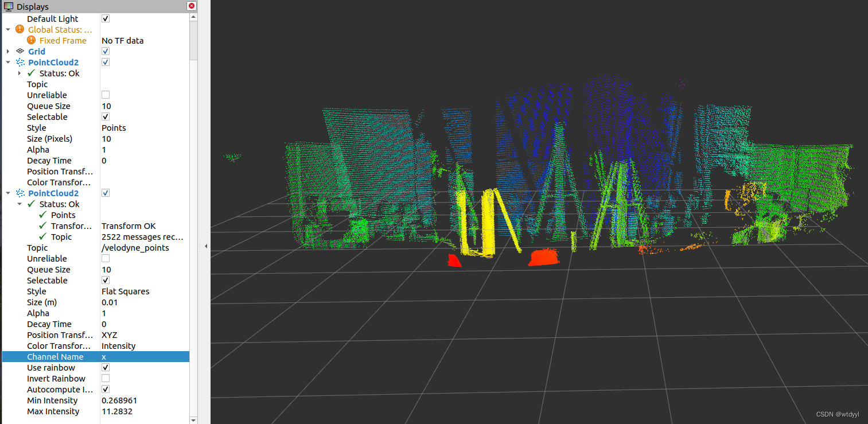Click the second PointCloud2 Status Ok checkmark

coord(32,204)
